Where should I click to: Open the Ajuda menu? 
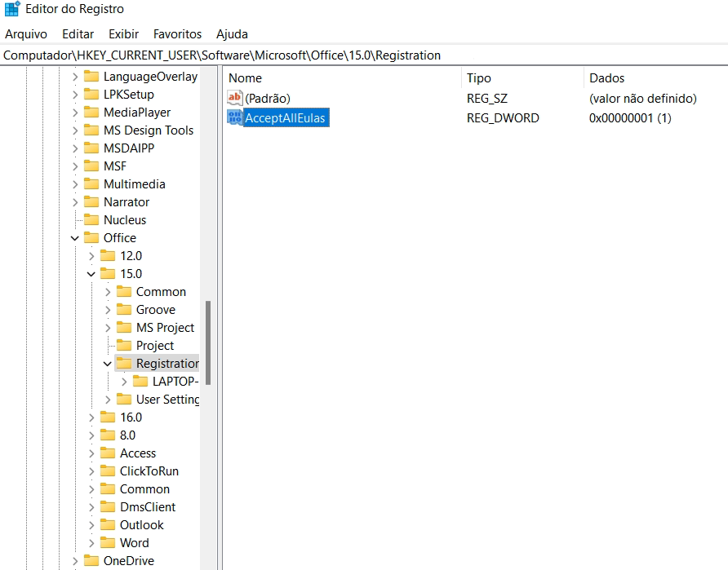click(232, 34)
